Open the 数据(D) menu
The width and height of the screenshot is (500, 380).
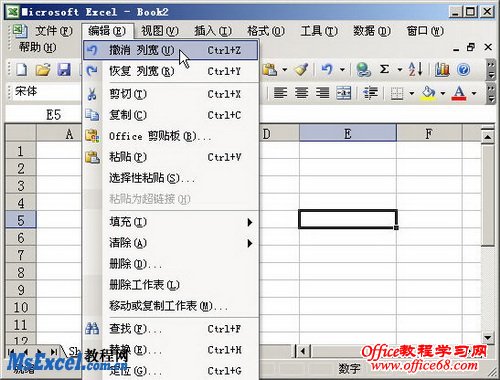coord(372,31)
